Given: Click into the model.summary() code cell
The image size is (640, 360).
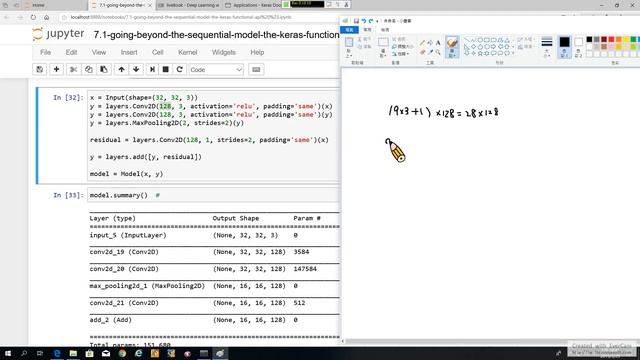Looking at the screenshot, I should (x=214, y=195).
